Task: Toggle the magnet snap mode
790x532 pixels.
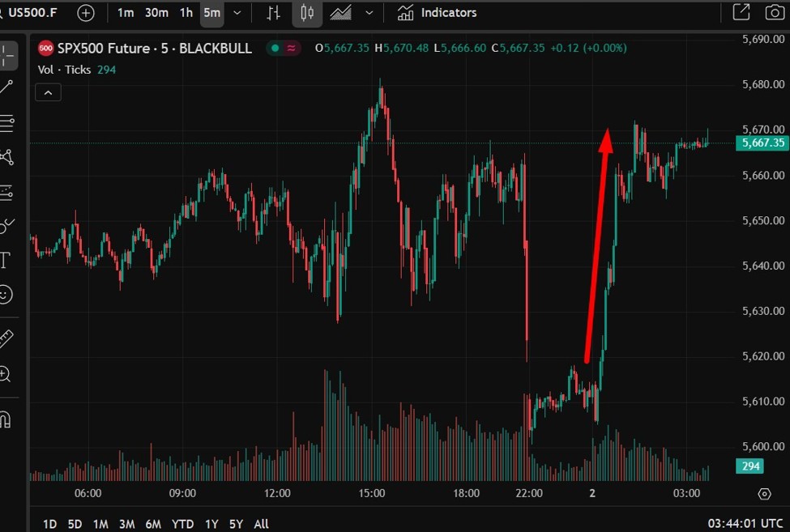Action: (5, 419)
